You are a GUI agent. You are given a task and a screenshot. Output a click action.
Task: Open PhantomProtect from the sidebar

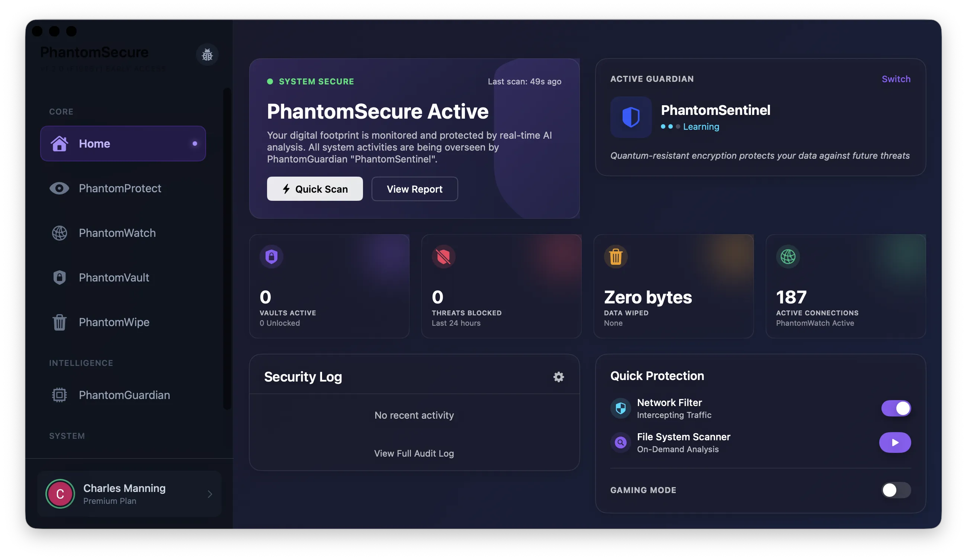(120, 188)
